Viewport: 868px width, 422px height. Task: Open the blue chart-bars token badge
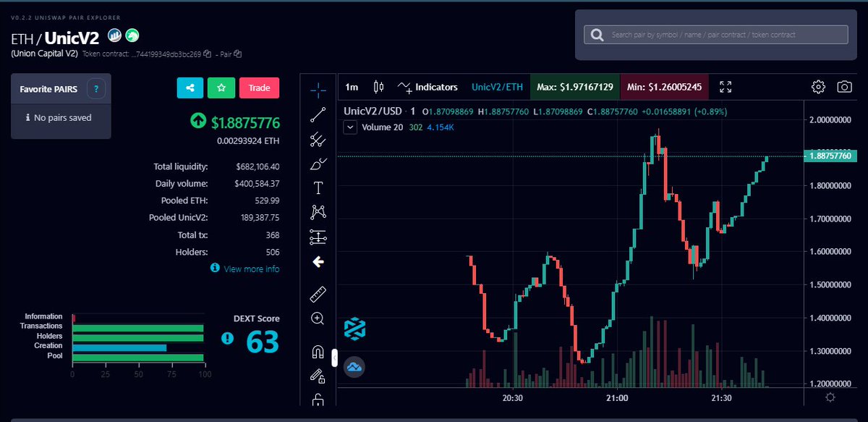114,35
